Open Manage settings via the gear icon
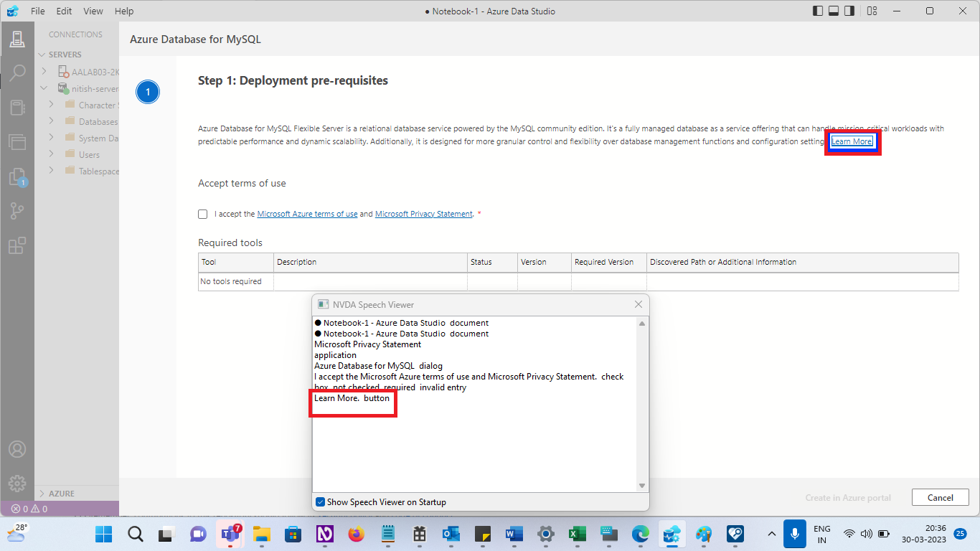 (17, 483)
